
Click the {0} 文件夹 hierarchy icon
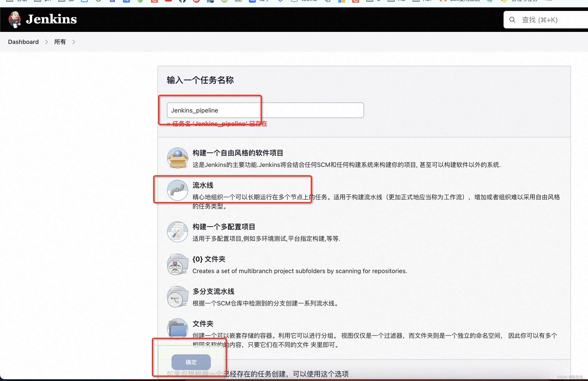click(177, 264)
